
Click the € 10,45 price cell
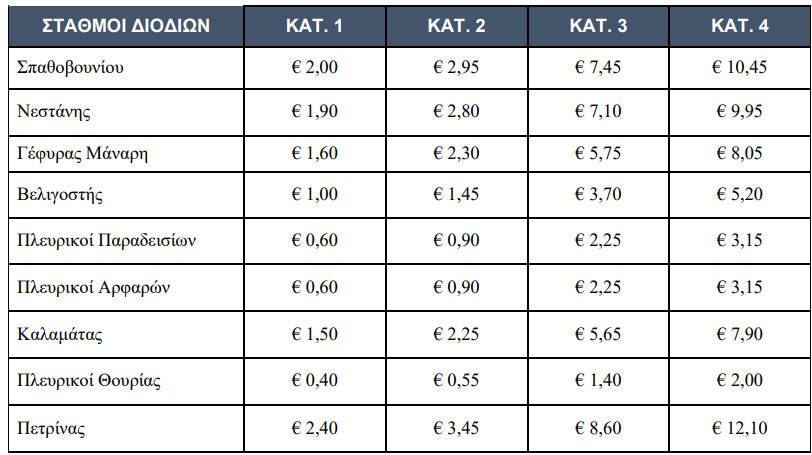click(x=740, y=68)
